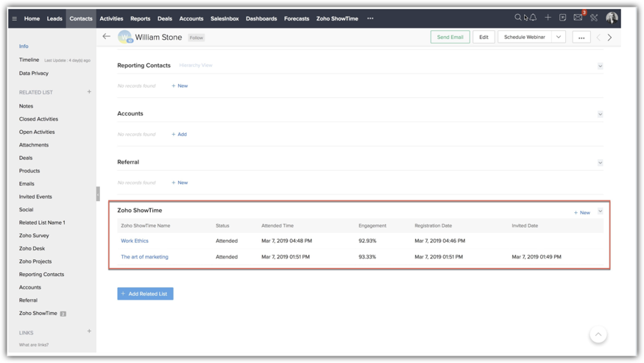Click the Attended Time column header
The width and height of the screenshot is (644, 363).
click(x=277, y=226)
